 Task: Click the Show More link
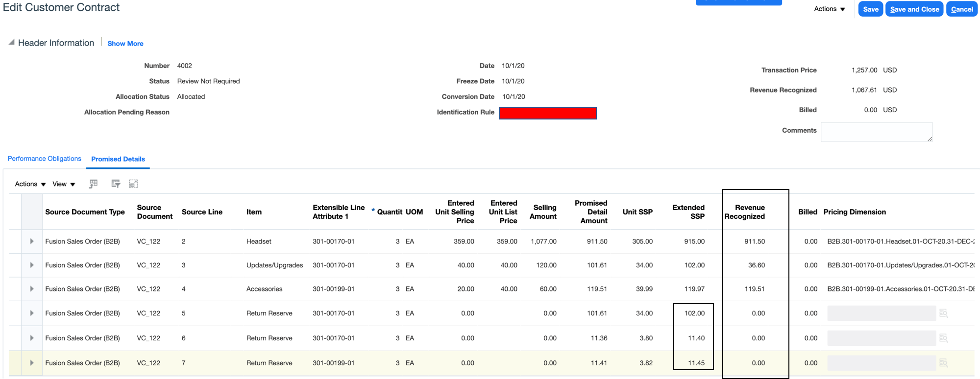click(x=125, y=44)
